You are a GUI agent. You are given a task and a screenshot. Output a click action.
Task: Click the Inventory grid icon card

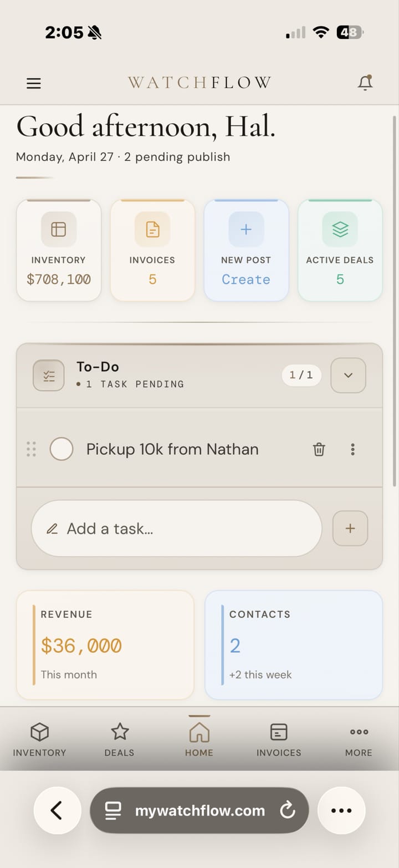pos(59,229)
